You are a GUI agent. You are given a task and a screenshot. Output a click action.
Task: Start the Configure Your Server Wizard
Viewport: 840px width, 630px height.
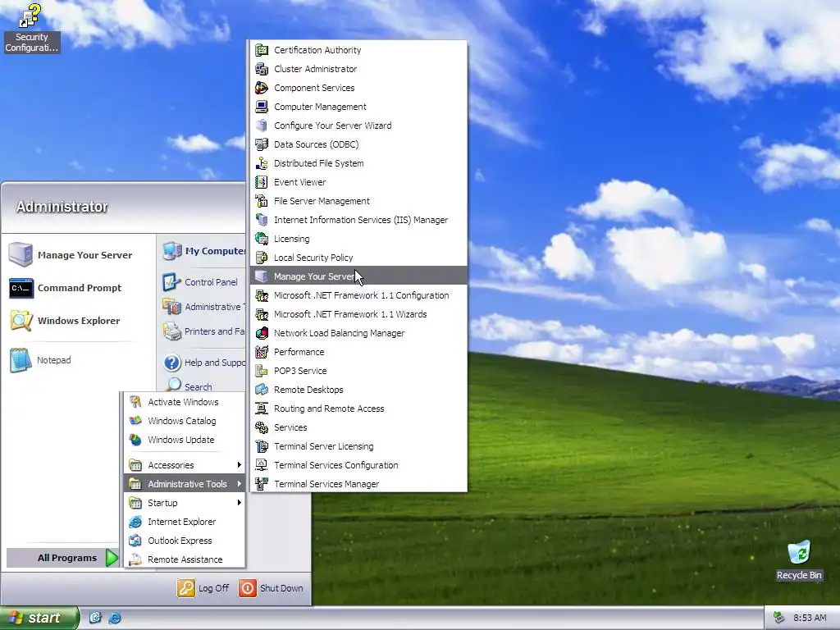(x=358, y=126)
